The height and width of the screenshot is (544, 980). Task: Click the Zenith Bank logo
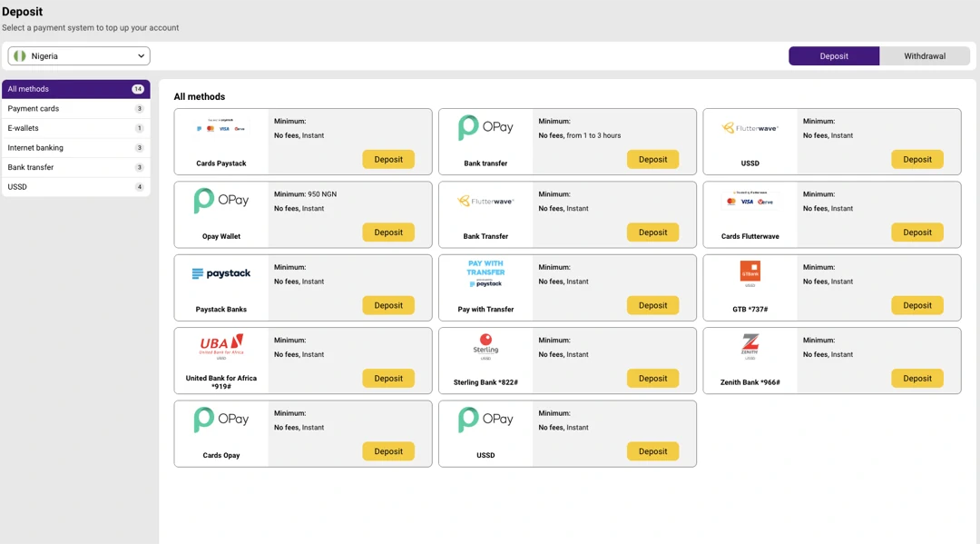[750, 346]
